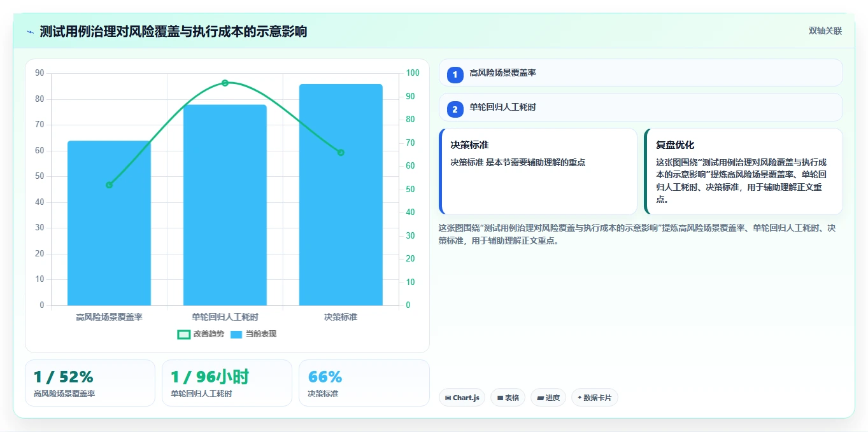868x432 pixels.
Task: Select the 高风险场景覆盖率 list row
Action: click(641, 73)
